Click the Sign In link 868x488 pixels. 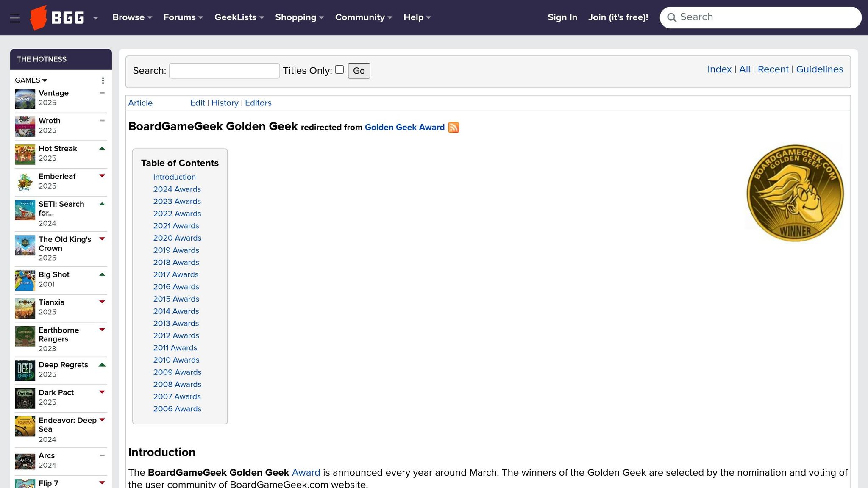click(x=562, y=17)
